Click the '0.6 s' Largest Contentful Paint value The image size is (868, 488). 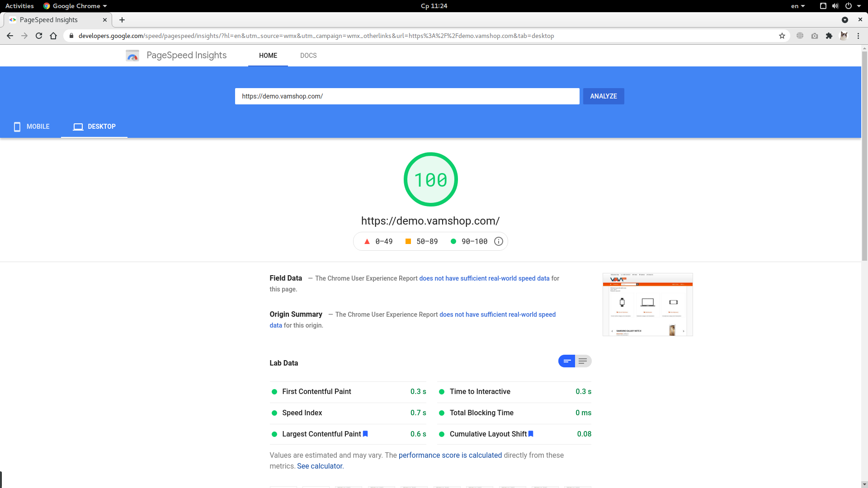pyautogui.click(x=418, y=434)
